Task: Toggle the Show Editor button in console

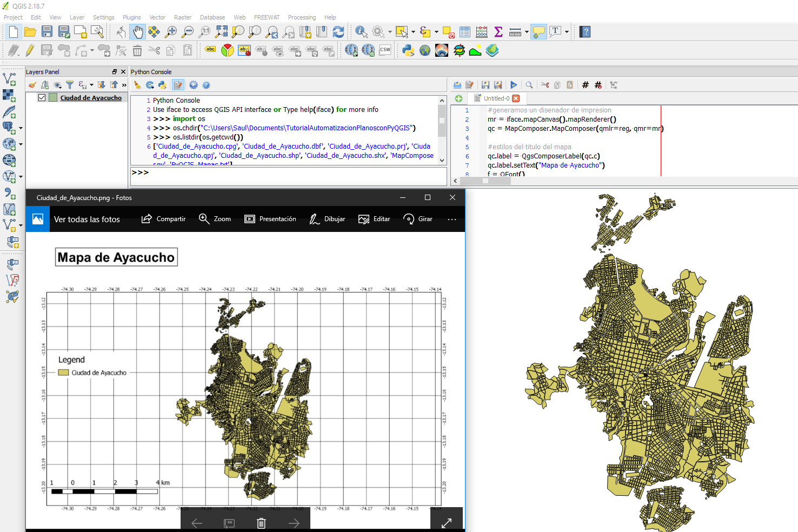Action: click(178, 85)
